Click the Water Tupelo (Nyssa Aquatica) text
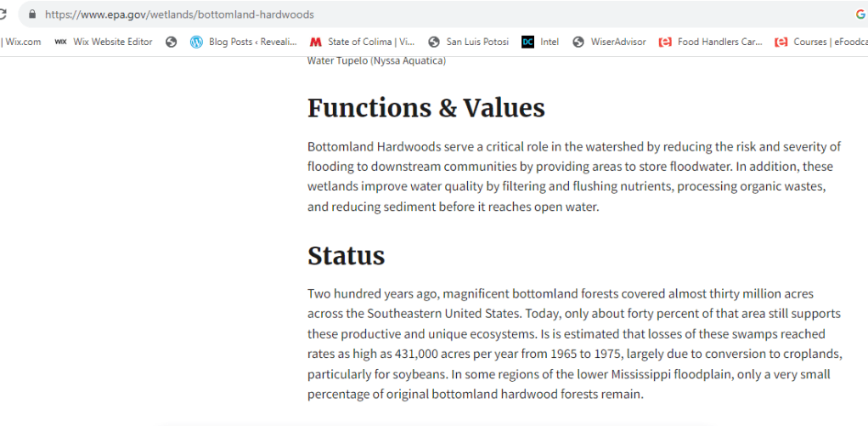Image resolution: width=868 pixels, height=426 pixels. (376, 60)
